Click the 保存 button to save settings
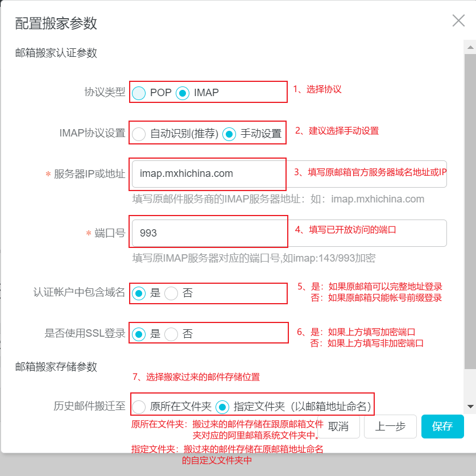Image resolution: width=476 pixels, height=476 pixels. pos(442,427)
